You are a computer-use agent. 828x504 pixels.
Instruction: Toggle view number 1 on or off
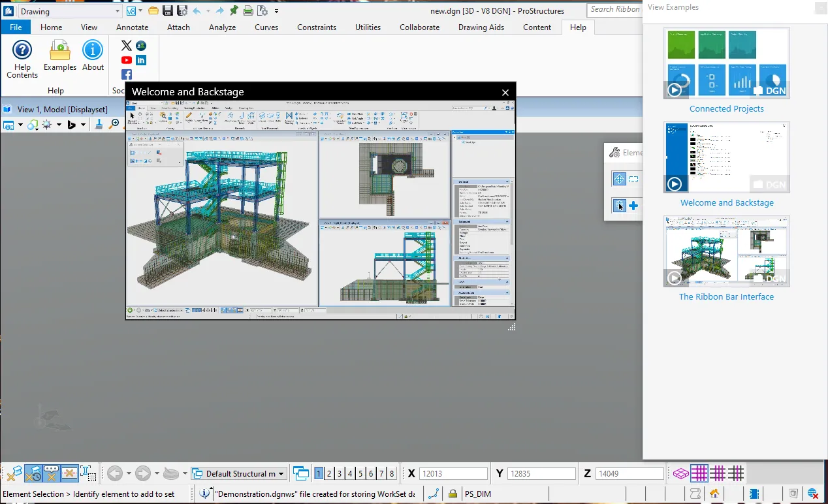pyautogui.click(x=319, y=473)
